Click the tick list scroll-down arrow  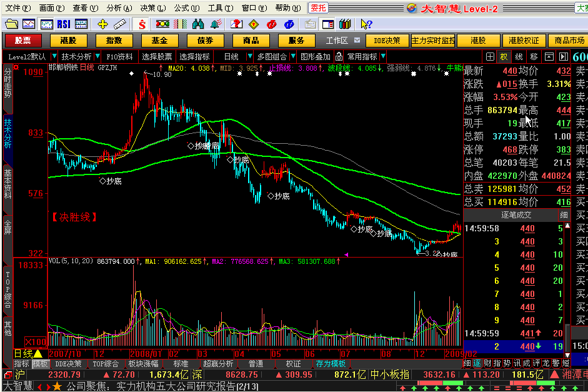pyautogui.click(x=567, y=355)
